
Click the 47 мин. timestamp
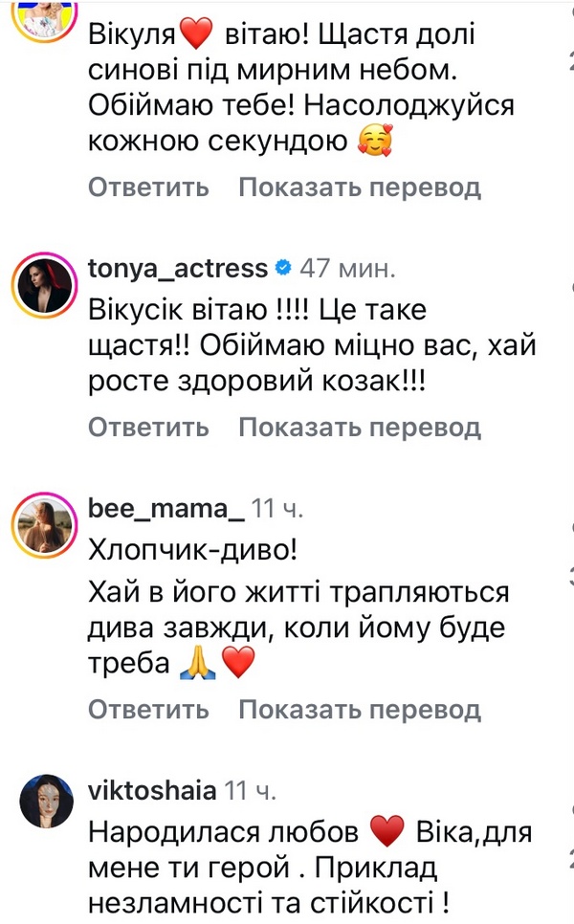(x=345, y=269)
